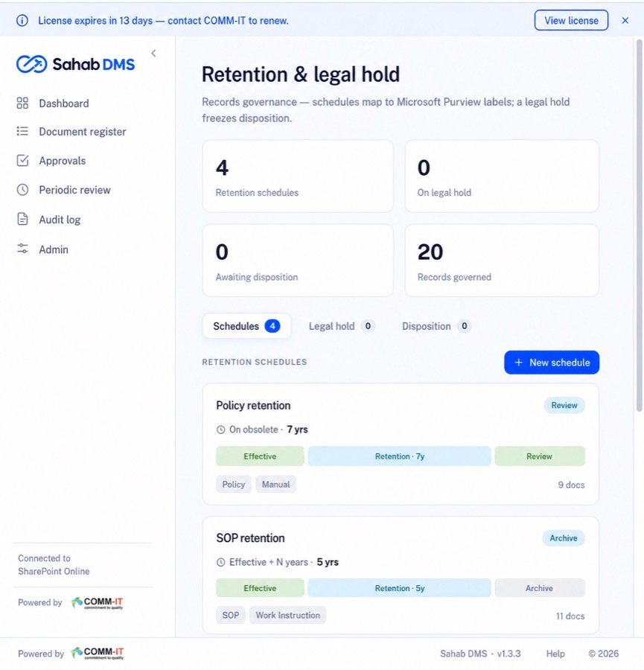644x670 pixels.
Task: Click the Sahab DMS v1.3.3 version text
Action: pos(480,654)
